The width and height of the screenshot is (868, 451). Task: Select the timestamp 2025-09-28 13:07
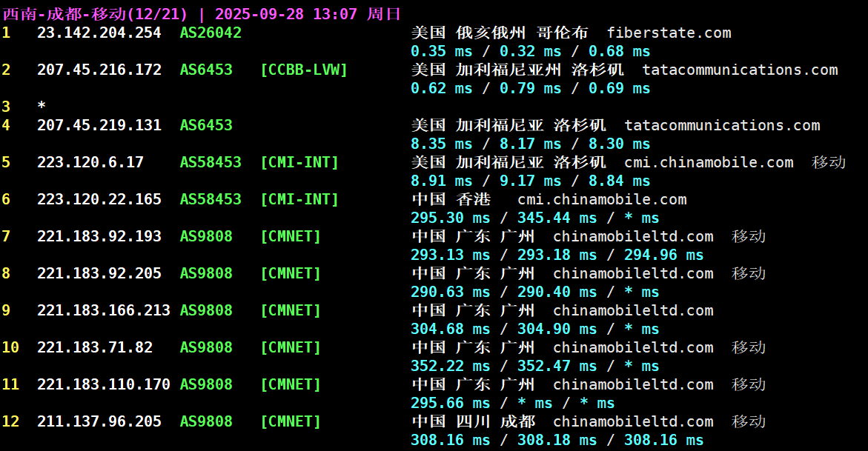click(x=286, y=14)
